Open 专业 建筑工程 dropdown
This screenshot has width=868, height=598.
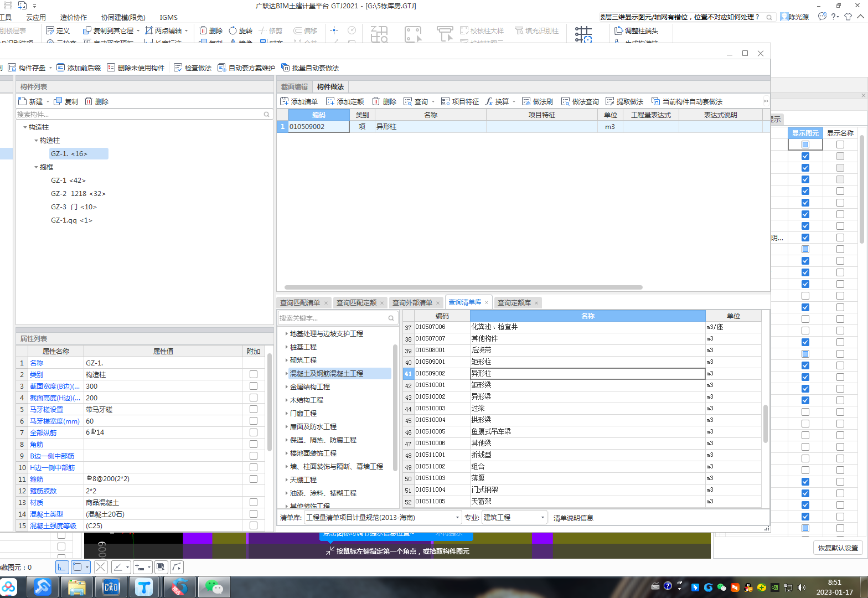(543, 518)
